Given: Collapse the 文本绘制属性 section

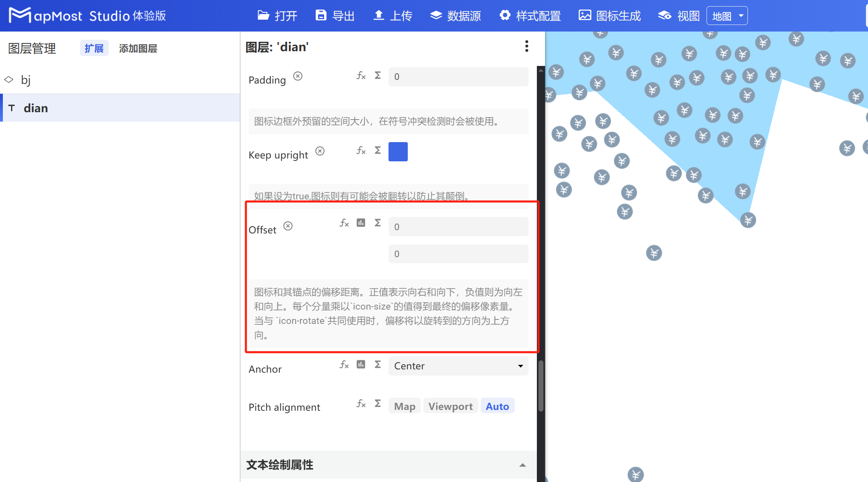Looking at the screenshot, I should click(523, 465).
